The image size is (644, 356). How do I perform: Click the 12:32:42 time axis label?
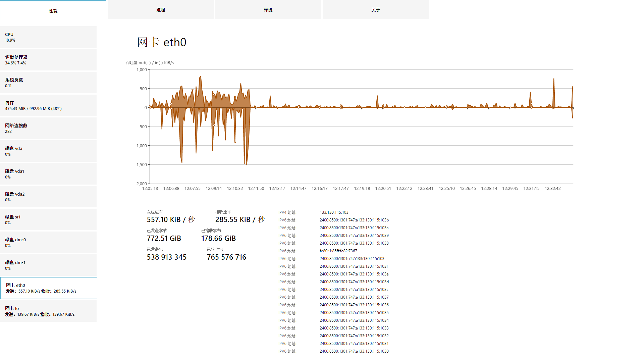[x=553, y=189]
